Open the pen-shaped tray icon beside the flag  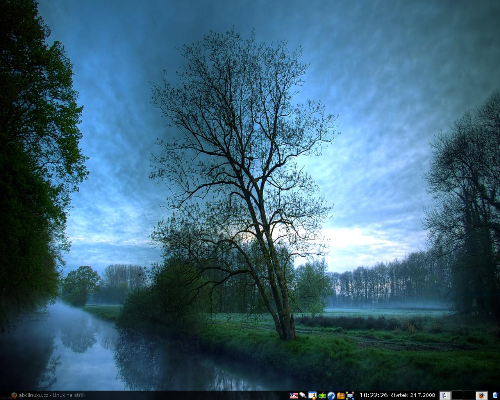pyautogui.click(x=303, y=395)
